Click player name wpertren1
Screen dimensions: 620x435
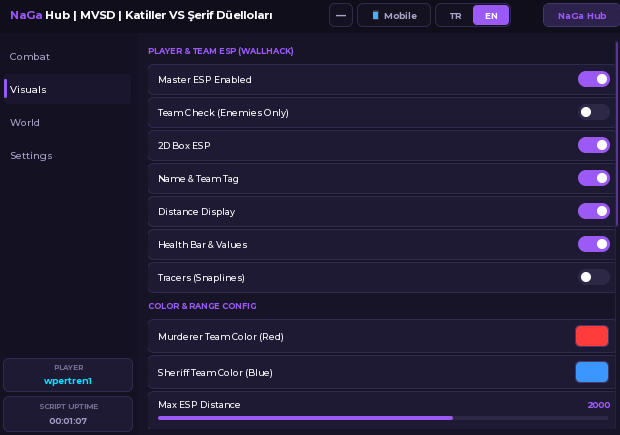(68, 381)
